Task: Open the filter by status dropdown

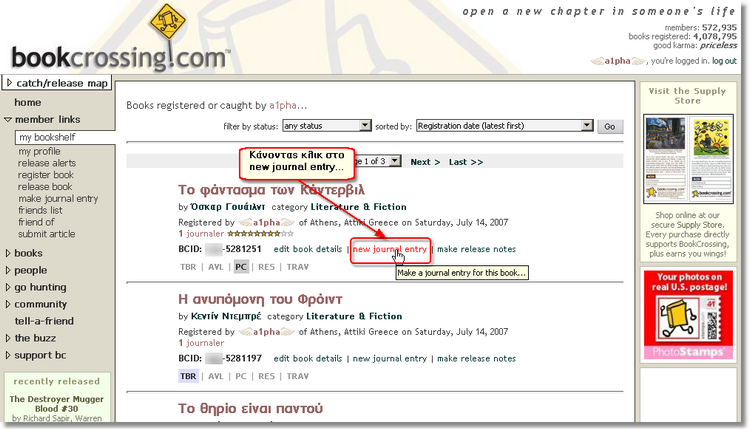Action: click(x=327, y=127)
